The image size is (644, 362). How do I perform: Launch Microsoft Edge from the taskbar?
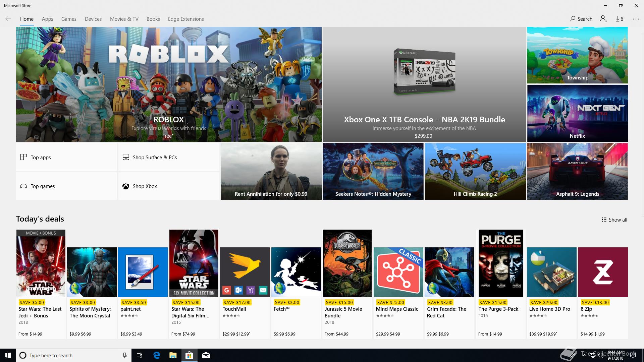(x=157, y=355)
